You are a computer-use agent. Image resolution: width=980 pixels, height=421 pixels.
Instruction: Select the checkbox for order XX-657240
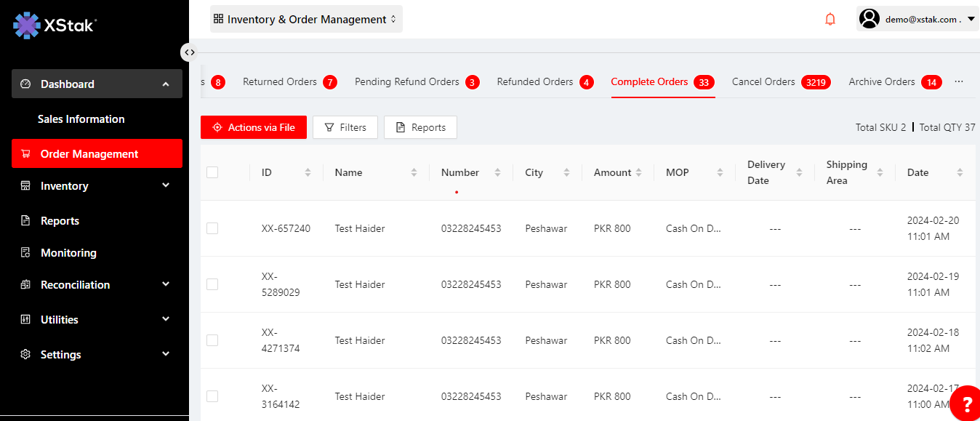pos(212,228)
